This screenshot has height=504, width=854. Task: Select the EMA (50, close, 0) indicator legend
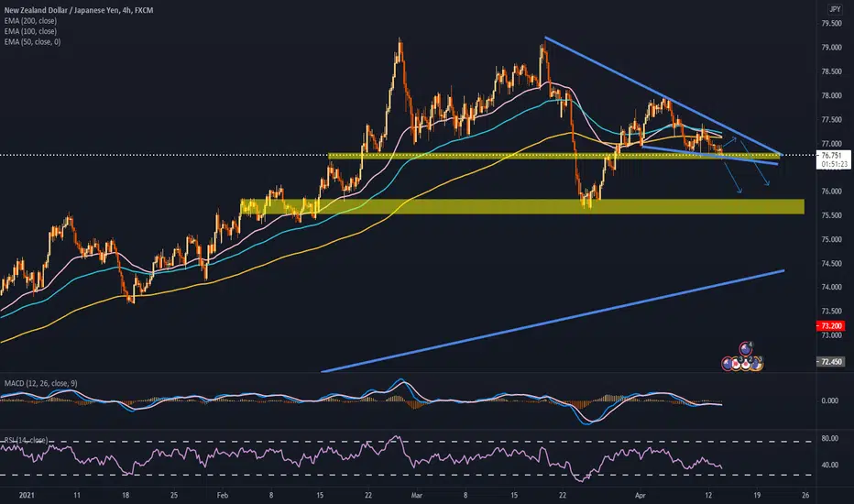(33, 41)
